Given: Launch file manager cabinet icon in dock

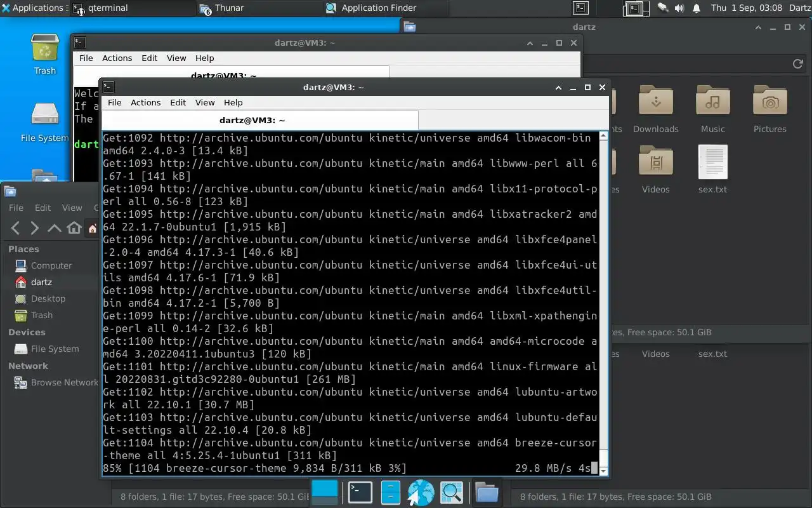Looking at the screenshot, I should coord(390,492).
